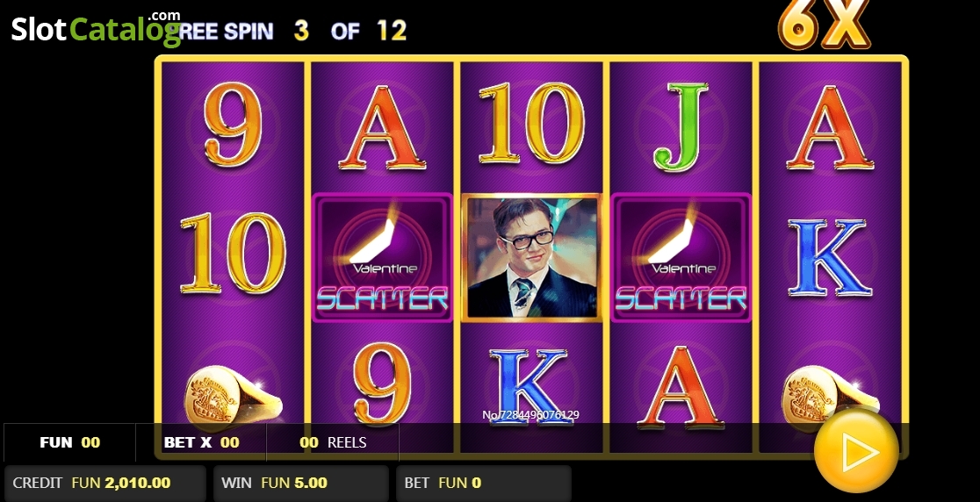Screen dimensions: 980x502
Task: Click the Valentine Scatter symbol on reel four
Action: click(681, 257)
